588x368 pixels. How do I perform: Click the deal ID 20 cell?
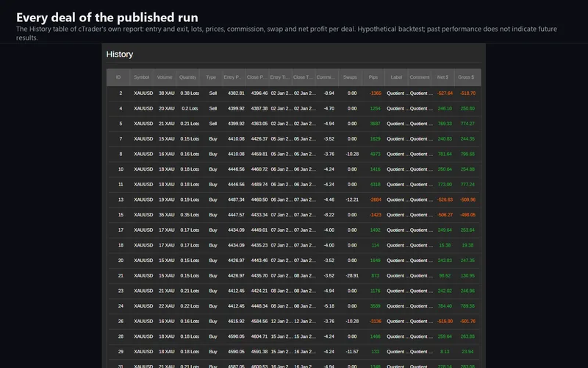[121, 261]
